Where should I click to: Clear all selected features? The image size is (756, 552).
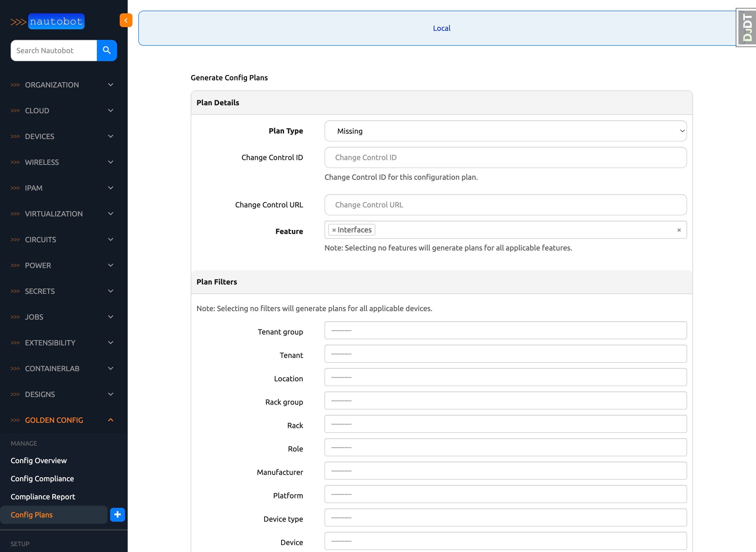679,230
